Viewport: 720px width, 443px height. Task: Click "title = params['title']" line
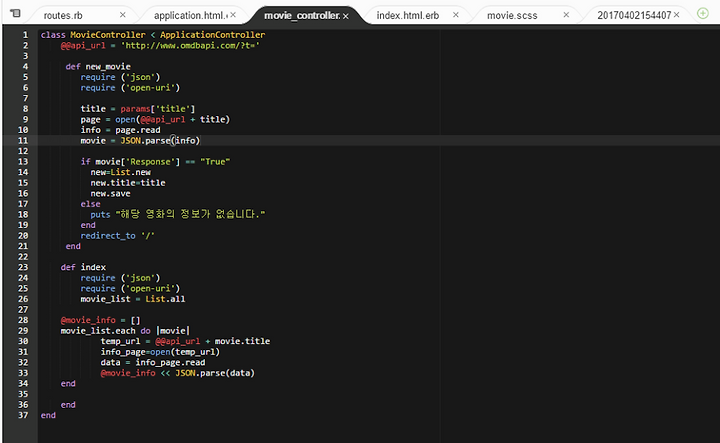coord(138,109)
